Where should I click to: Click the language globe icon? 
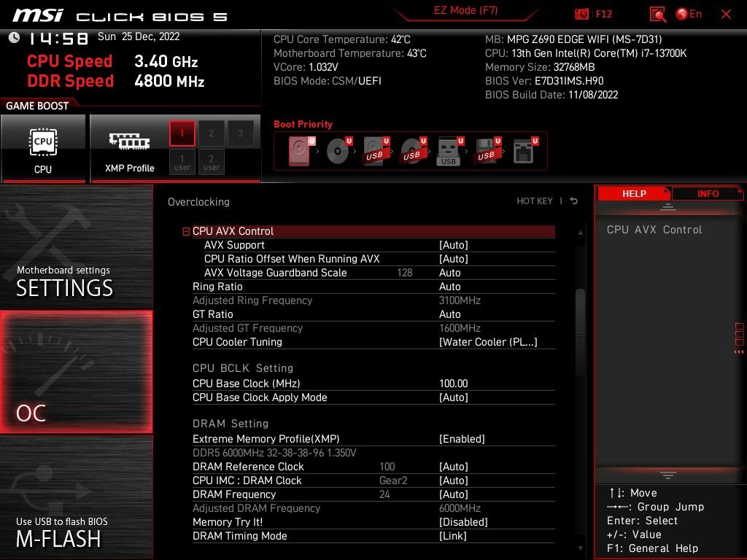(x=682, y=14)
